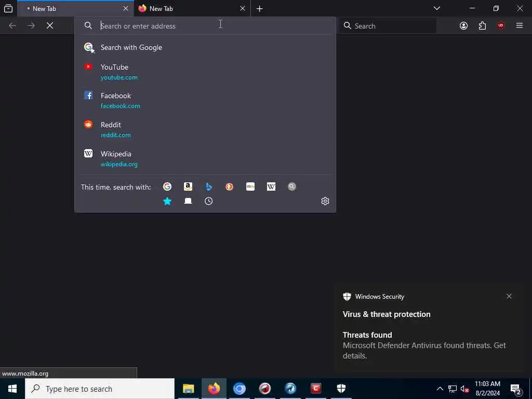Go forward one page
The image size is (532, 399).
31,26
